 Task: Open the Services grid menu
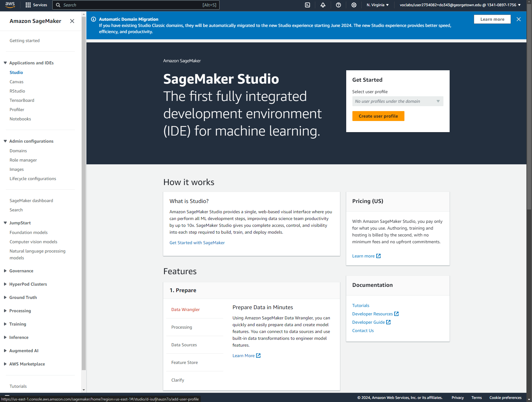[x=36, y=5]
